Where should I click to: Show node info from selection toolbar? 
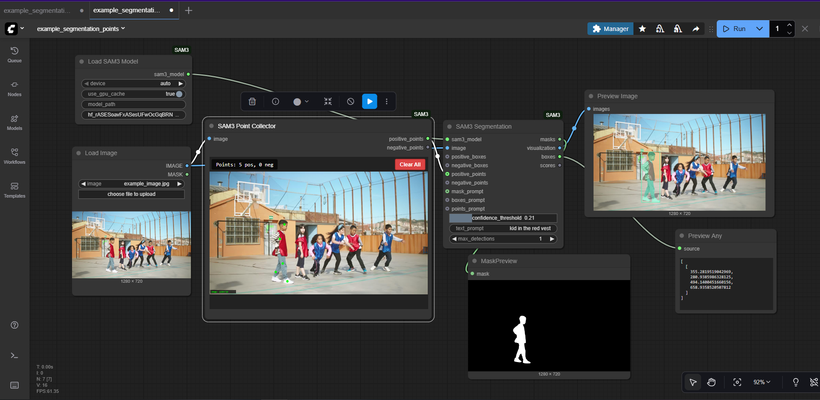pyautogui.click(x=276, y=101)
